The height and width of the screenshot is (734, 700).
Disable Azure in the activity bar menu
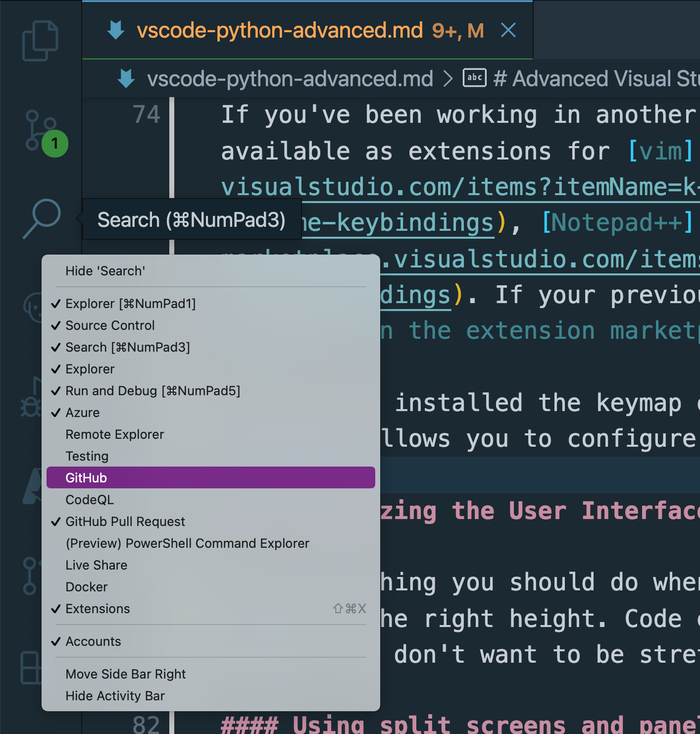pyautogui.click(x=82, y=412)
